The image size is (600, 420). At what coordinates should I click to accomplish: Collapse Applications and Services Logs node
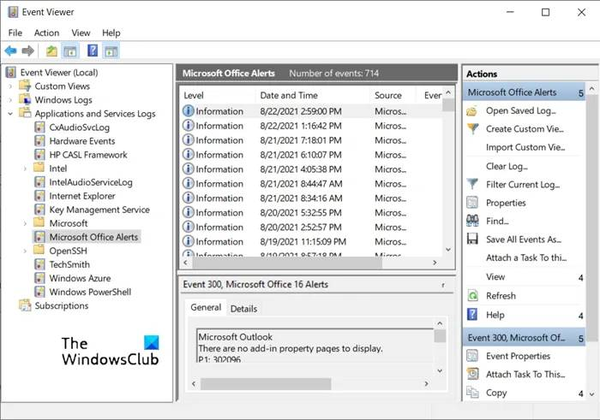tap(10, 114)
